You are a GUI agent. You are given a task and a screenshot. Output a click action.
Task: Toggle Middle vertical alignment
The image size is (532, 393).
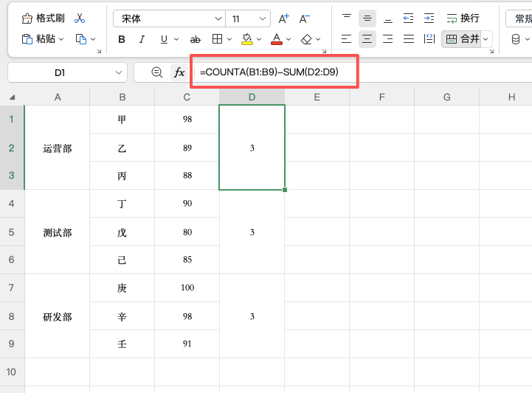pyautogui.click(x=367, y=18)
